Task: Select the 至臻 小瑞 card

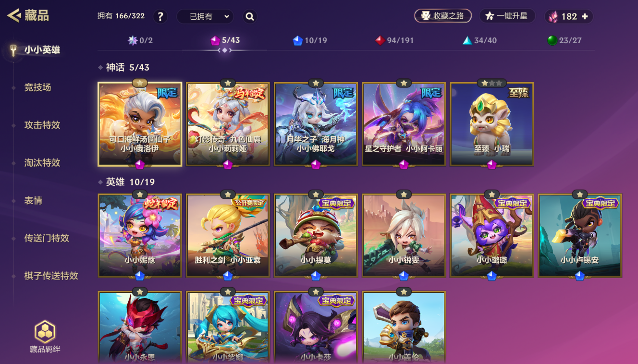Action: pyautogui.click(x=491, y=124)
